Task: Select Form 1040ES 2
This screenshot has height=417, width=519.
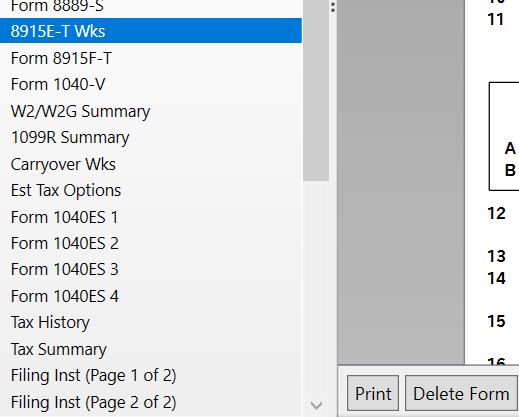Action: click(x=151, y=243)
